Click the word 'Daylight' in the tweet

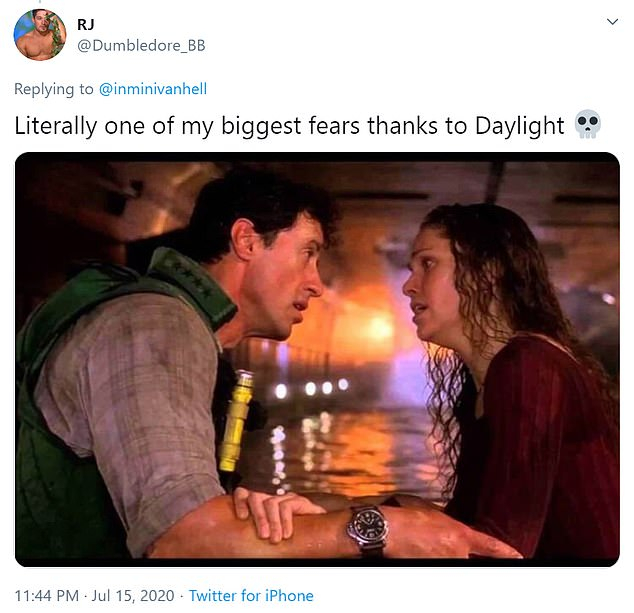coord(520,126)
